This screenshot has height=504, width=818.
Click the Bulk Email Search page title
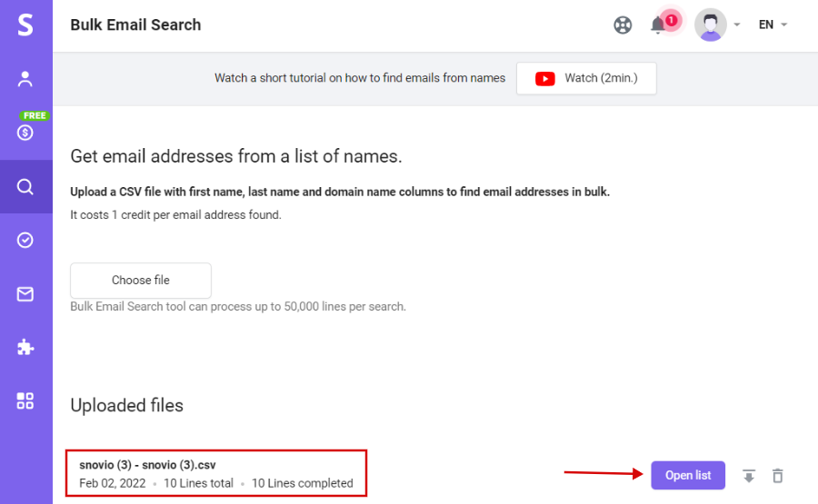tap(135, 25)
